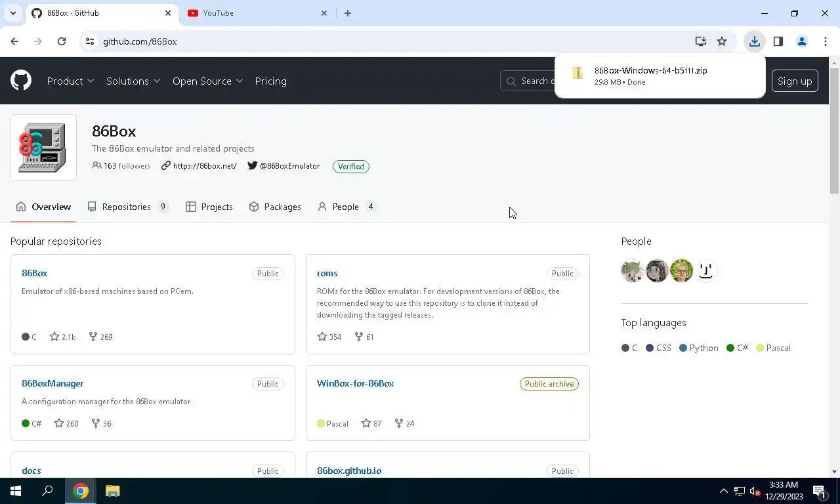Open the 86box.github.io repository link
The height and width of the screenshot is (504, 840).
(x=349, y=471)
